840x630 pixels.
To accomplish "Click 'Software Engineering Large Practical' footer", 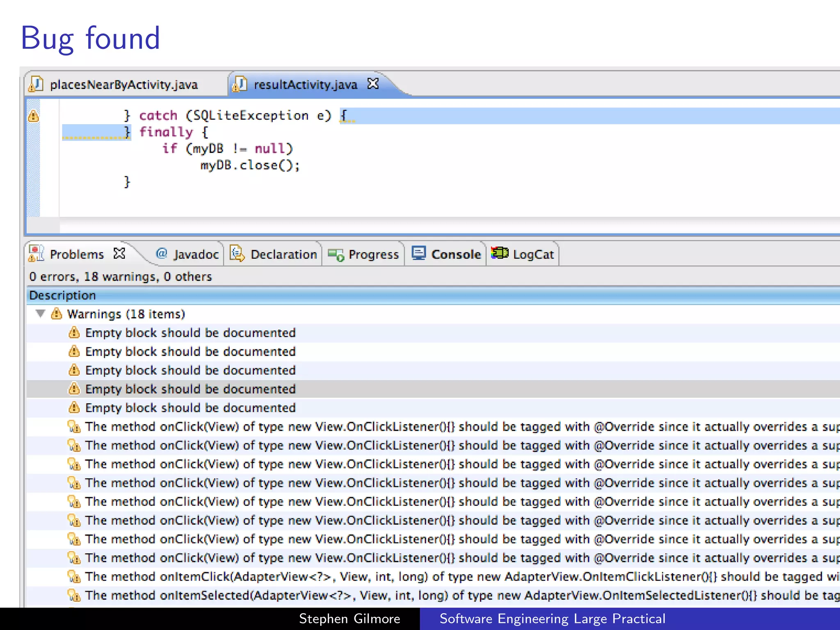I will pos(552,619).
